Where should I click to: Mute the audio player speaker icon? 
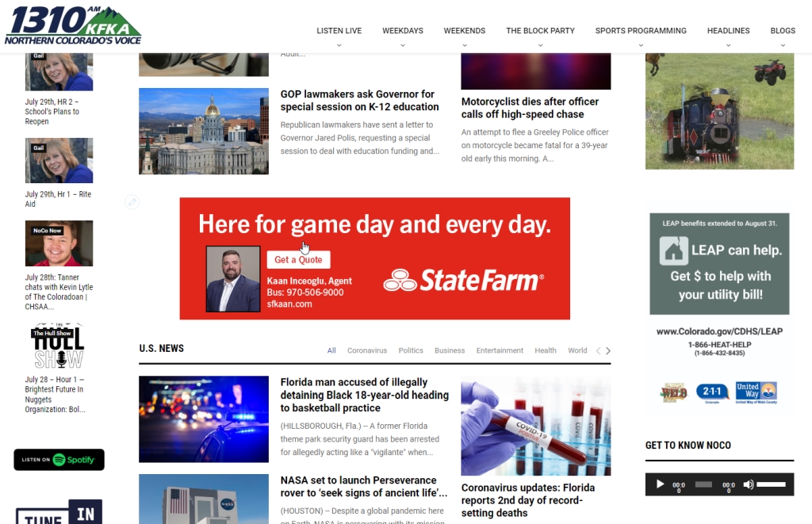point(748,484)
